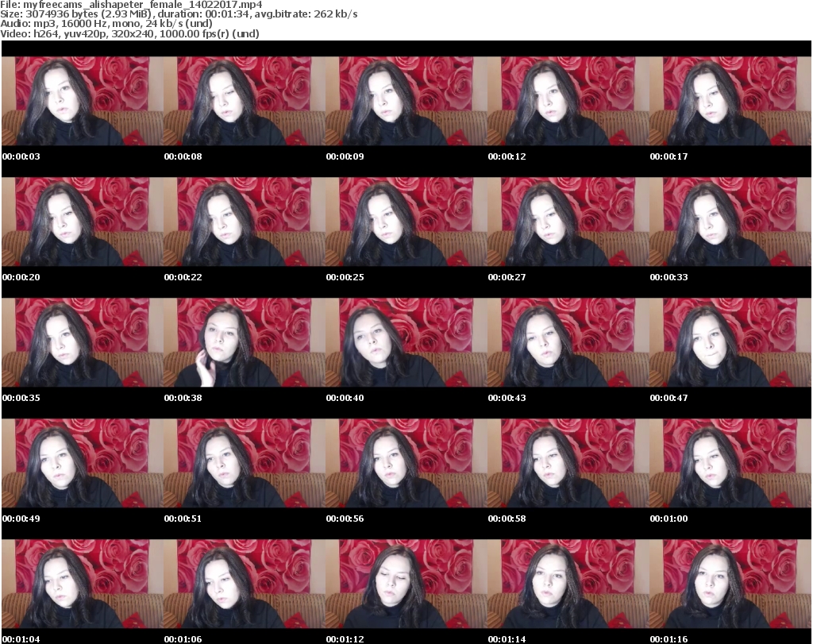Image resolution: width=813 pixels, height=644 pixels.
Task: Select the thumbnail frame at 00:00:17
Action: click(730, 101)
